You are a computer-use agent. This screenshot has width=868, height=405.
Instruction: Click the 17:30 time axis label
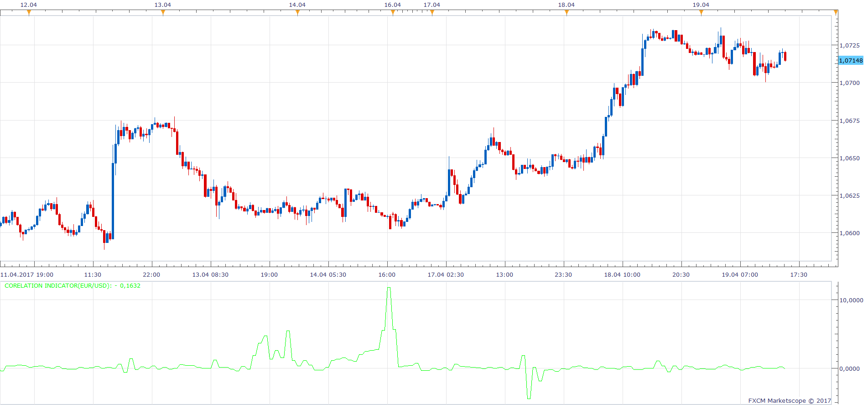coord(799,274)
